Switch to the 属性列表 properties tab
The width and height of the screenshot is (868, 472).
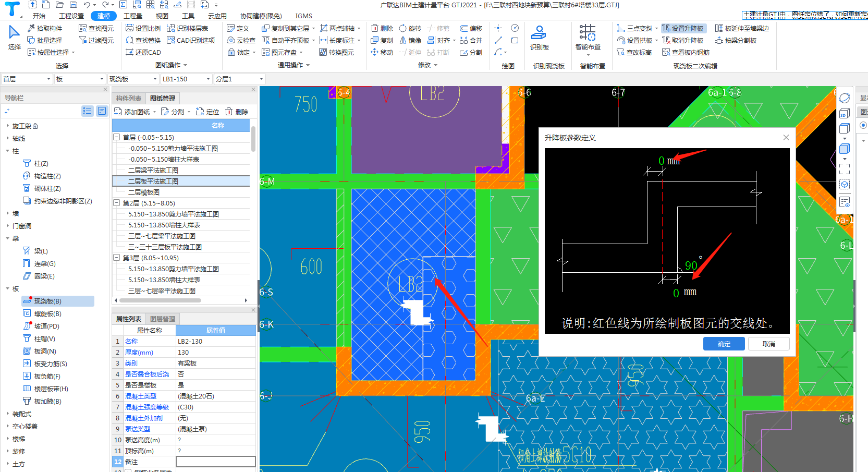128,319
